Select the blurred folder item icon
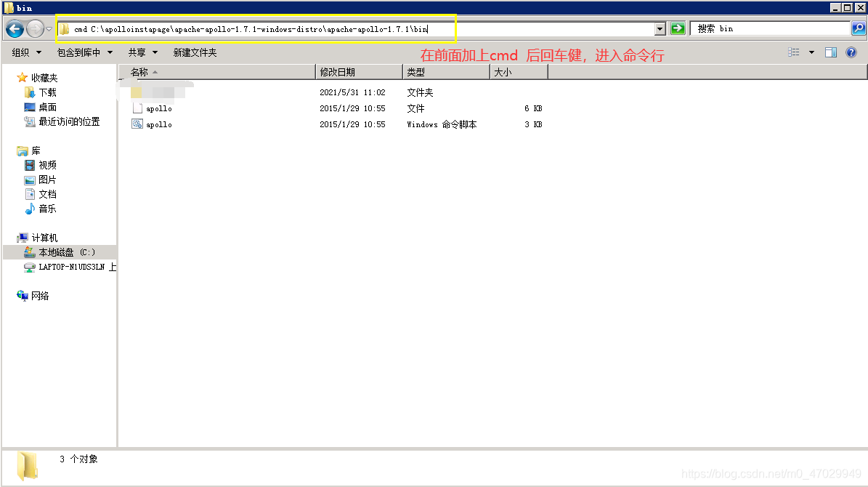This screenshot has width=868, height=487. [136, 92]
